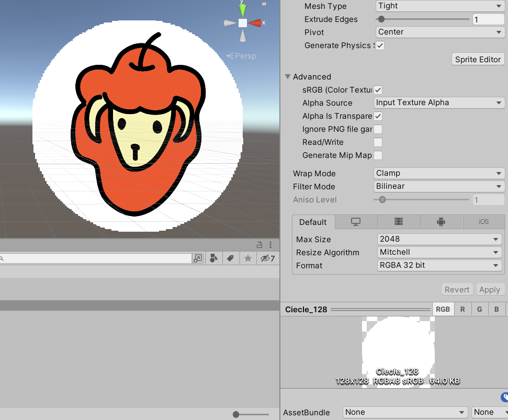Image resolution: width=508 pixels, height=420 pixels.
Task: Collapse the Advanced section
Action: tap(287, 77)
